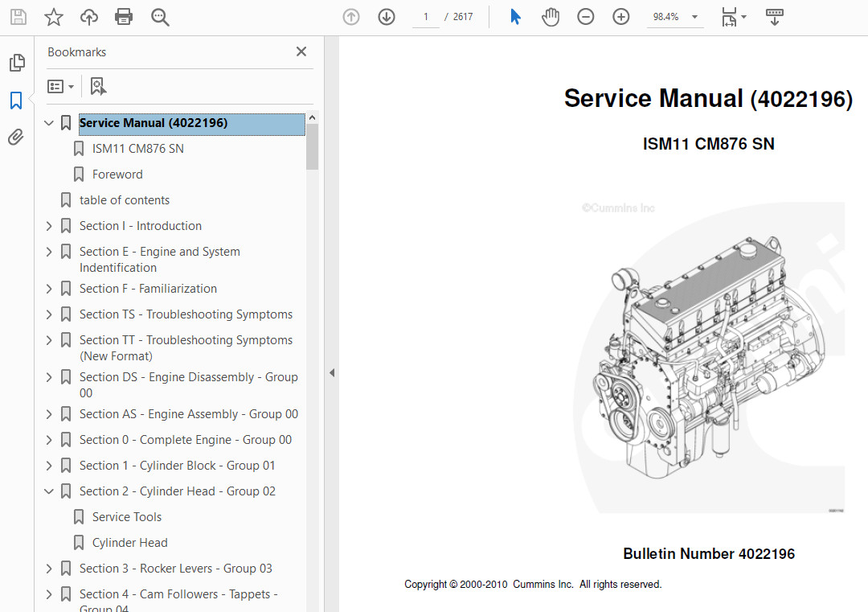The width and height of the screenshot is (868, 612).
Task: Expand Section DS - Engine Disassembly
Action: tap(49, 378)
